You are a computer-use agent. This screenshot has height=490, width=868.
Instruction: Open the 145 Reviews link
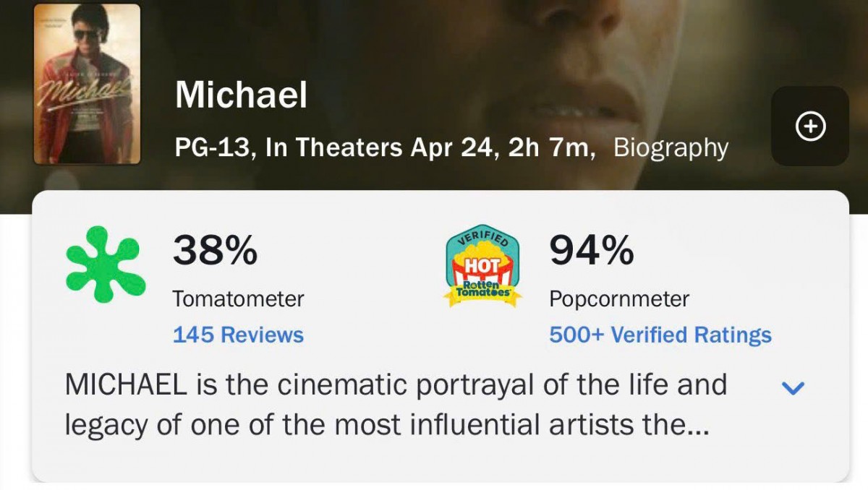238,335
